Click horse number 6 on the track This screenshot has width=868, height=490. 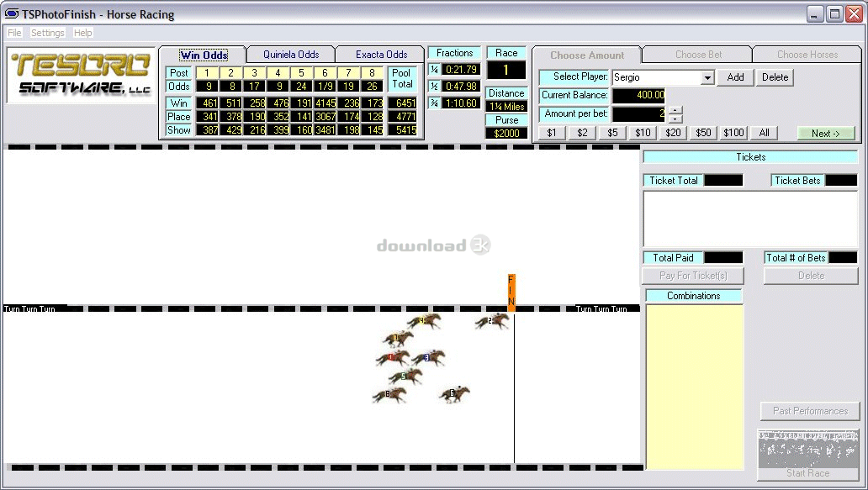tap(454, 394)
